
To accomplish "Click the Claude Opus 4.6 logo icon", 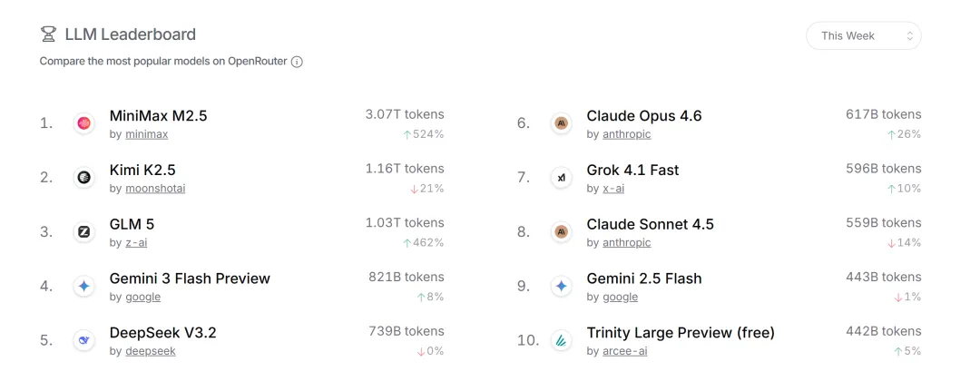I will coord(562,123).
